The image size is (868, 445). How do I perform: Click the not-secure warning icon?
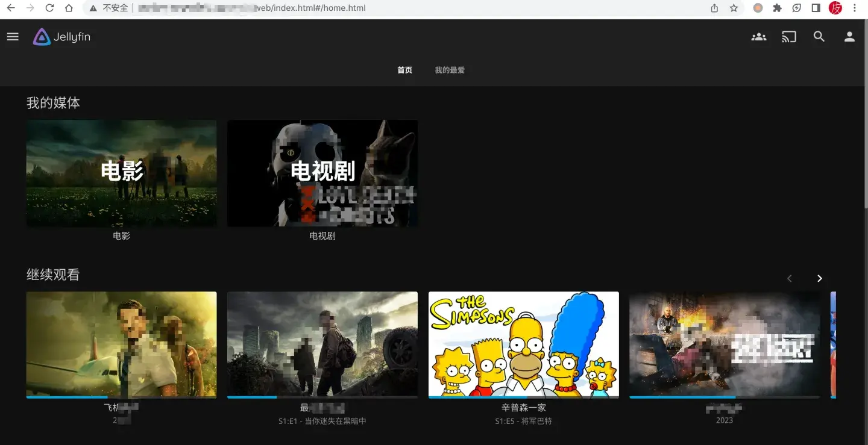[x=93, y=8]
